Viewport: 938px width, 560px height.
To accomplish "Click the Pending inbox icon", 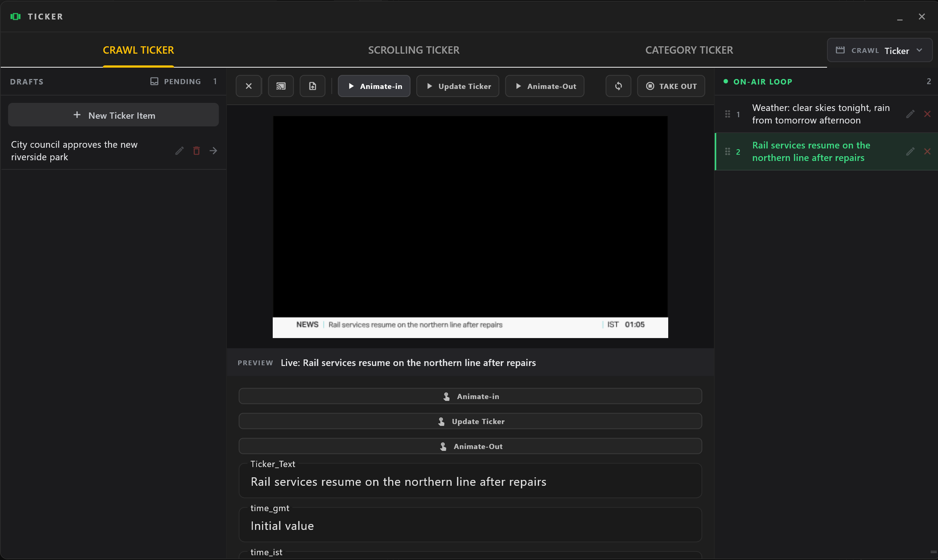I will [154, 81].
